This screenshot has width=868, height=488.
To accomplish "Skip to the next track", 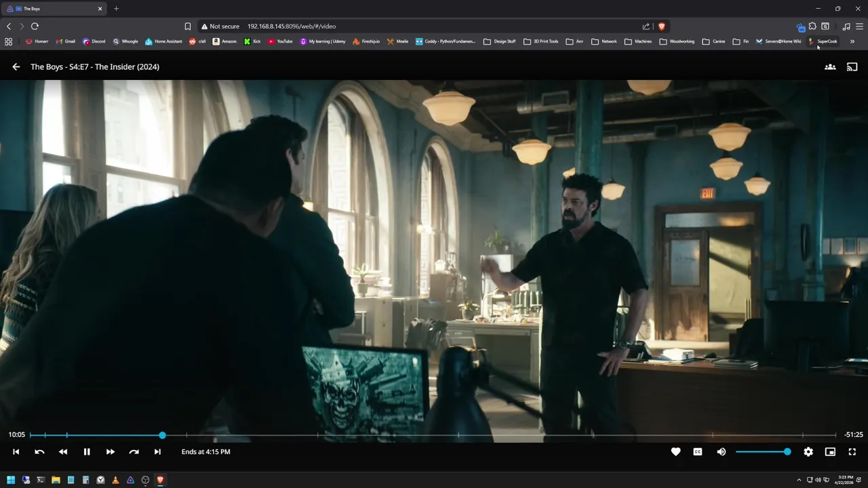I will pyautogui.click(x=157, y=451).
